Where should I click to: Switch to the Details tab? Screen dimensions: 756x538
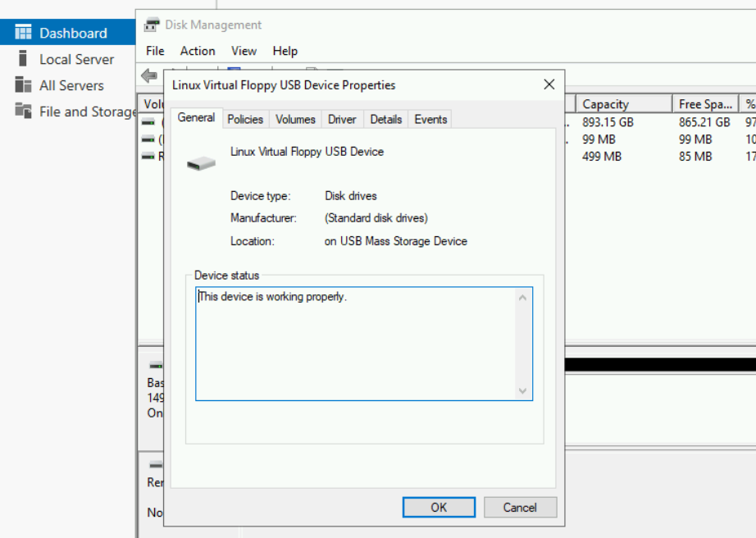pos(385,119)
